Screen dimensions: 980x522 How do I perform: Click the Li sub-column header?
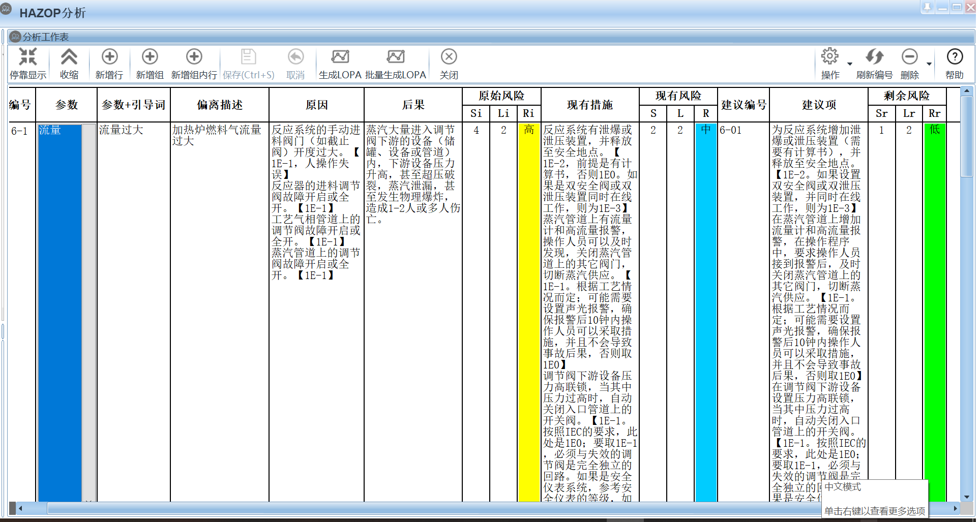503,113
